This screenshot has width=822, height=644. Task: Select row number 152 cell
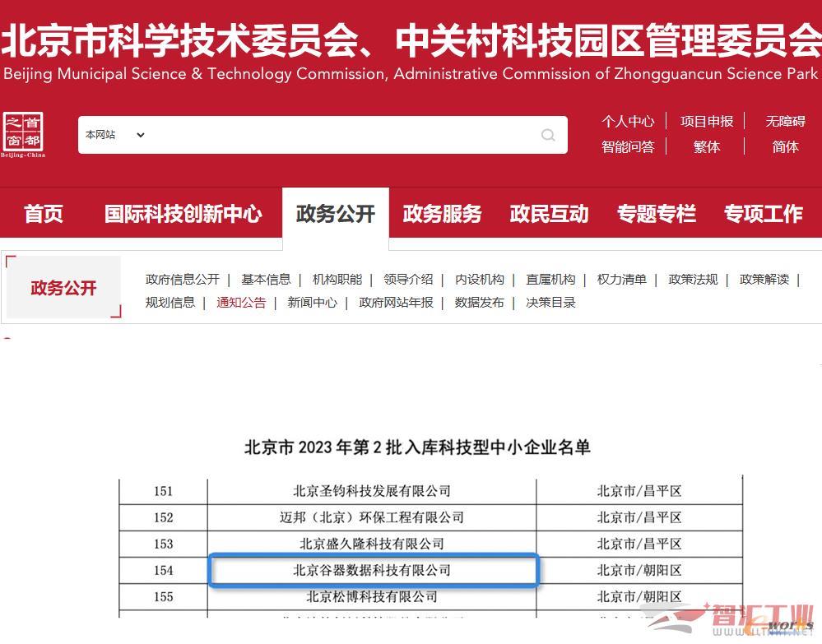(163, 517)
